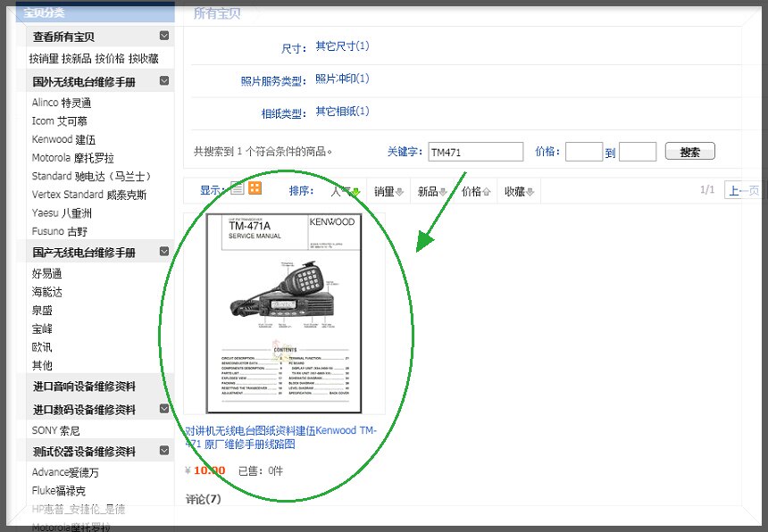768x532 pixels.
Task: Sort sidebar listing 按销量
Action: (x=44, y=59)
